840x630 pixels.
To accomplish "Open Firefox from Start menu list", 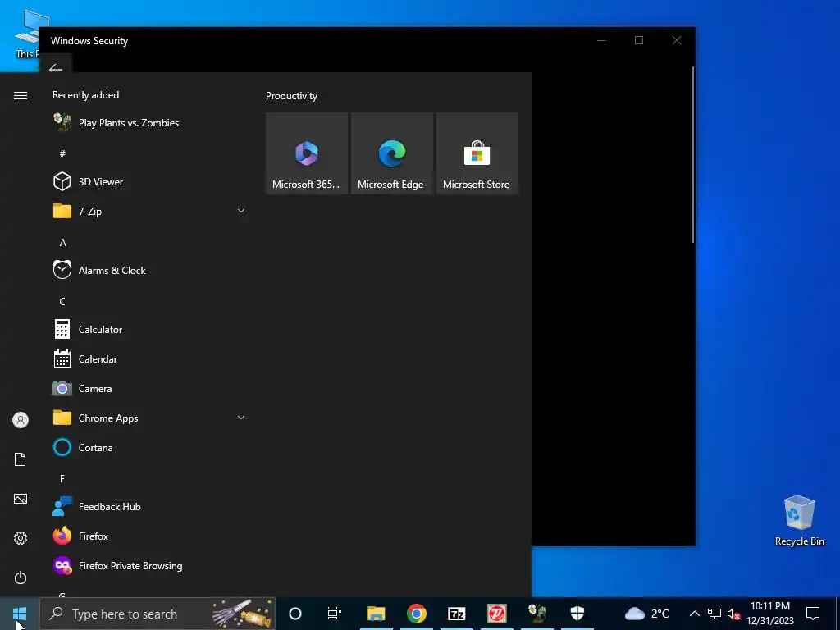I will coord(149,536).
